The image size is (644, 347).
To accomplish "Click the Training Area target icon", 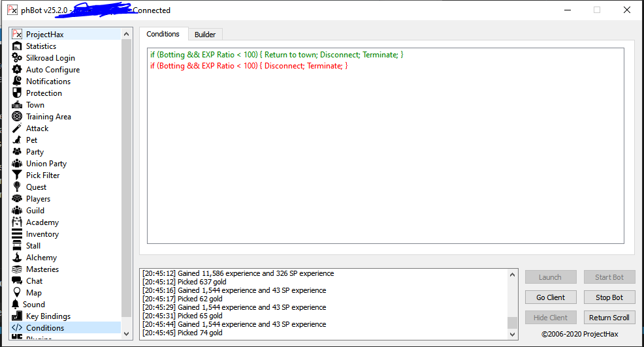I will pos(17,117).
